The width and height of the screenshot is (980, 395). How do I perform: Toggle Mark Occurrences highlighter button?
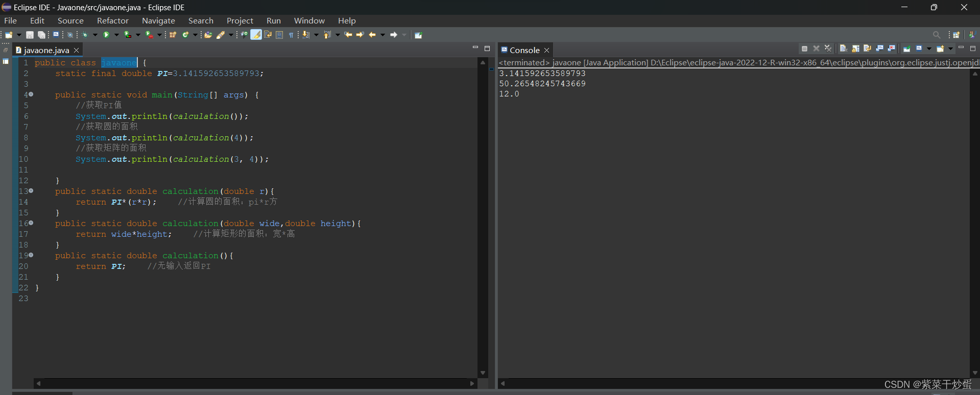(x=256, y=35)
